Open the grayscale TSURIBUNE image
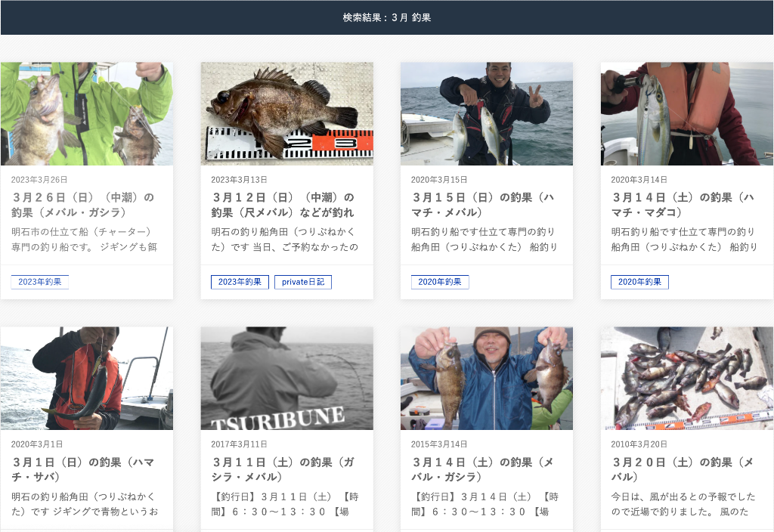 click(x=286, y=378)
